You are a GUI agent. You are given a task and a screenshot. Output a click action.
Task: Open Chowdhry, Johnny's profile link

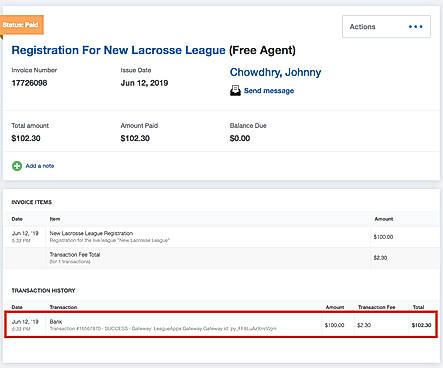point(275,72)
